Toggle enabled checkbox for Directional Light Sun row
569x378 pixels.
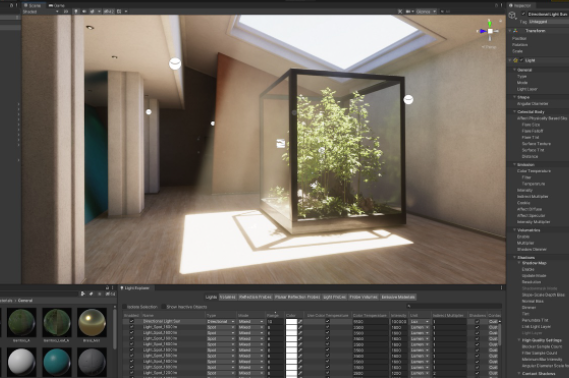coord(131,321)
